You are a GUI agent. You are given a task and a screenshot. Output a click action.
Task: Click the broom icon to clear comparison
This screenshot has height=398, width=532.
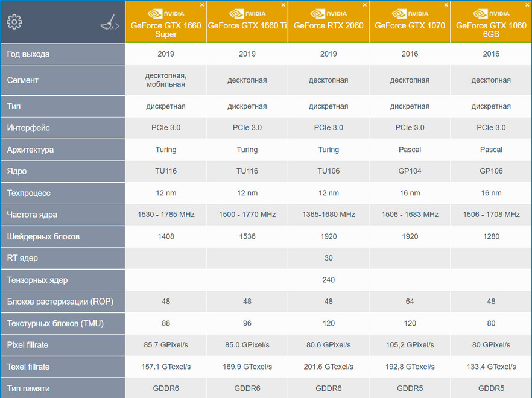(x=109, y=23)
